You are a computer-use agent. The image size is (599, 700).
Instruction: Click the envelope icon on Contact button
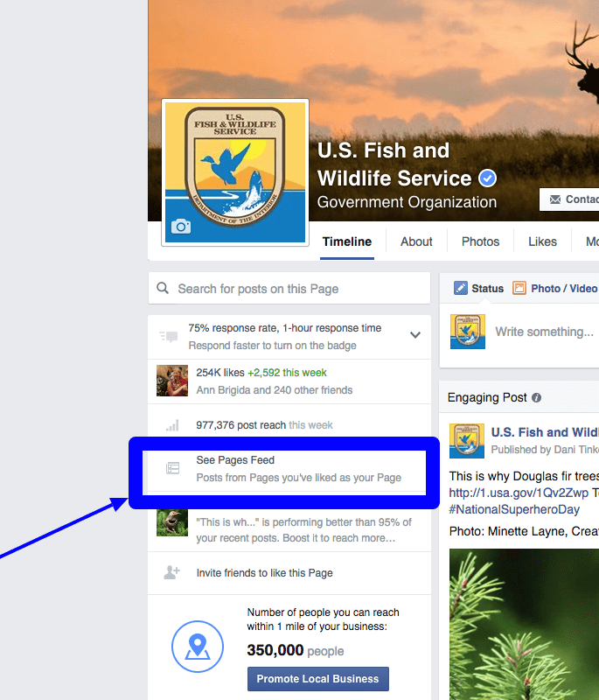click(x=555, y=199)
